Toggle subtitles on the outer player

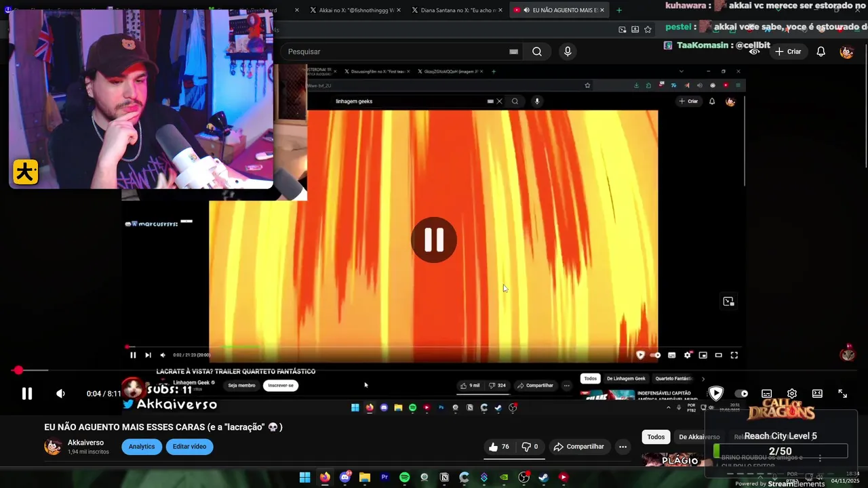tap(766, 394)
